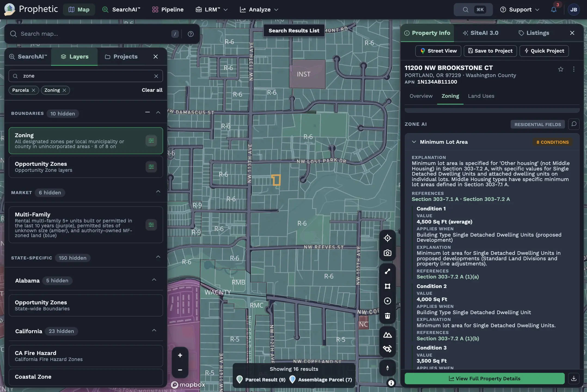Click the compass north reset icon

pyautogui.click(x=387, y=368)
